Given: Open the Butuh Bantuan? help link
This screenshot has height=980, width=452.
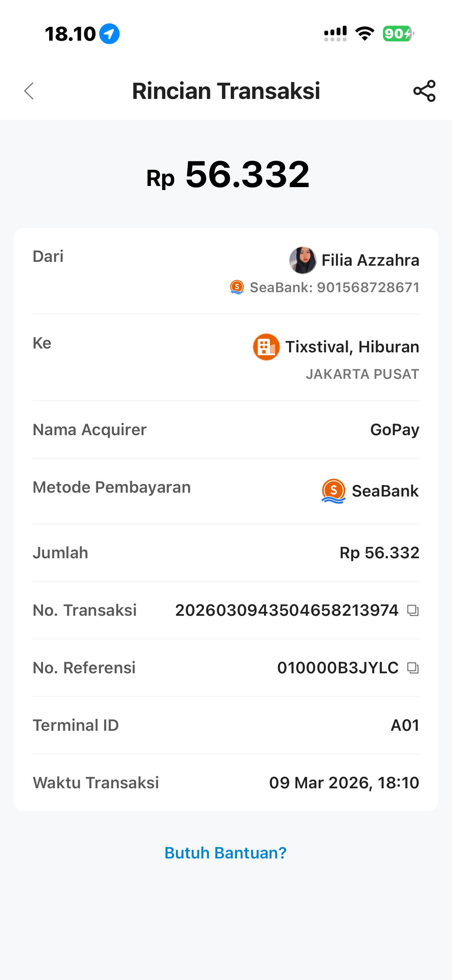Looking at the screenshot, I should [225, 853].
